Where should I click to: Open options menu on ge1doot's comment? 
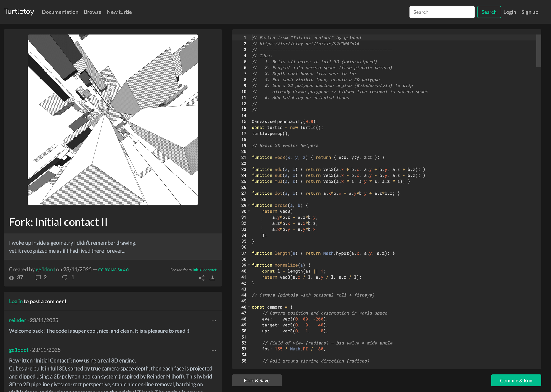point(214,350)
